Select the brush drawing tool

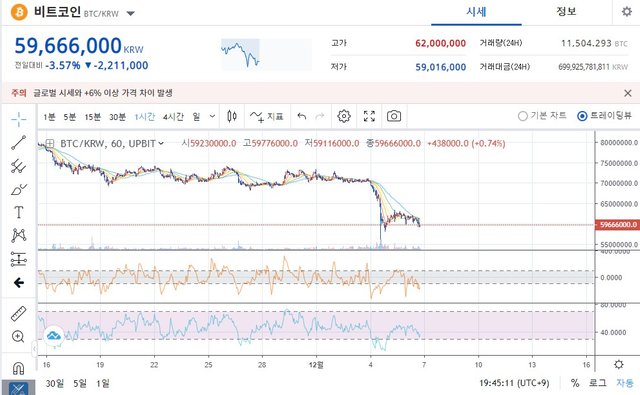point(19,189)
